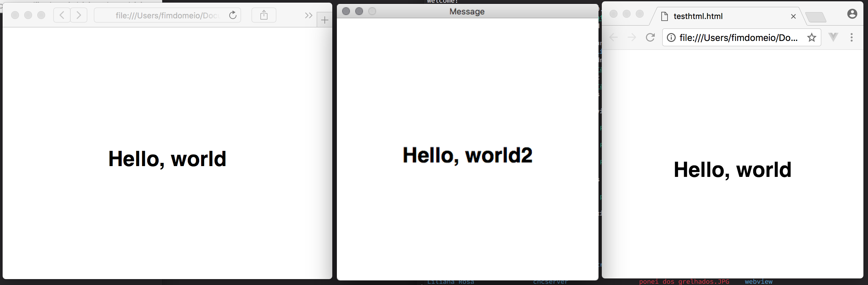Click the V extension icon in Chrome
The height and width of the screenshot is (285, 868).
(833, 37)
